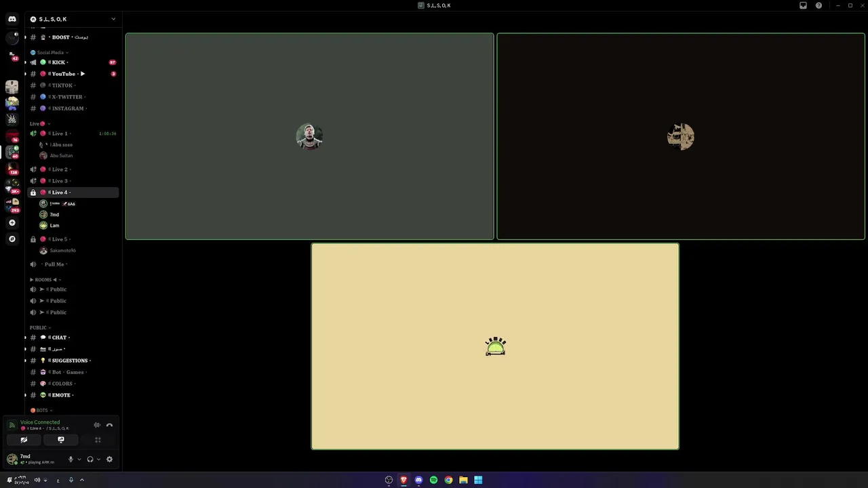This screenshot has height=488, width=868.
Task: Open User Settings gear icon
Action: (x=109, y=459)
